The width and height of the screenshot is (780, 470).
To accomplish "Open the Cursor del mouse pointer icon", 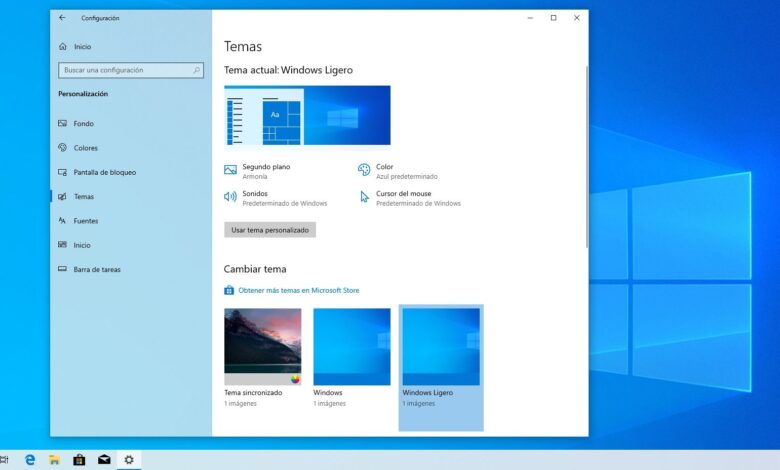I will [365, 197].
